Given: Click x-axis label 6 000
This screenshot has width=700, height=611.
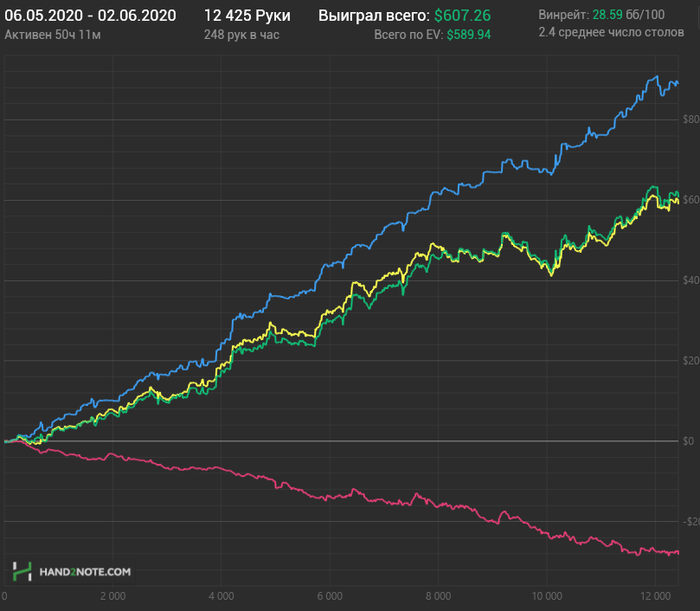Looking at the screenshot, I should pyautogui.click(x=330, y=596).
